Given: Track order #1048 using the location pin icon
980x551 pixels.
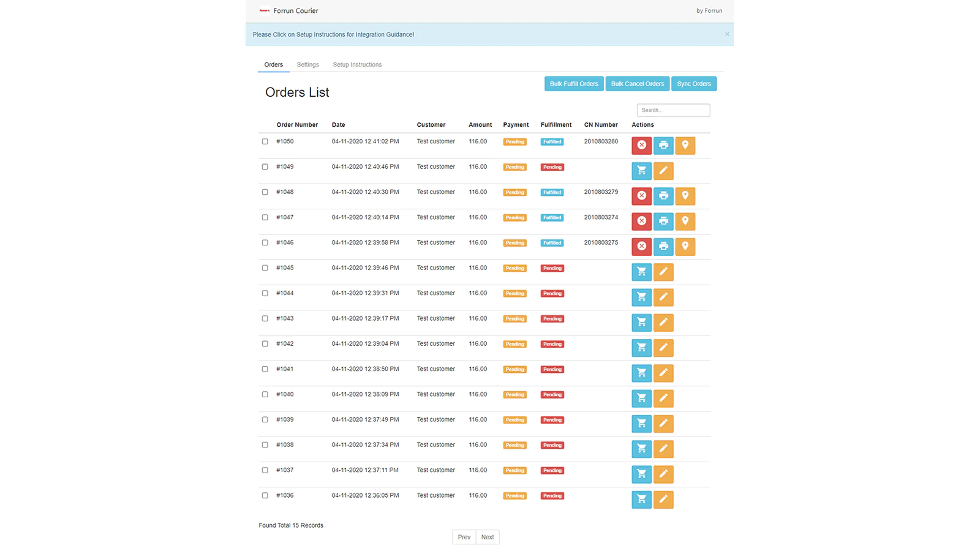Looking at the screenshot, I should (x=685, y=196).
